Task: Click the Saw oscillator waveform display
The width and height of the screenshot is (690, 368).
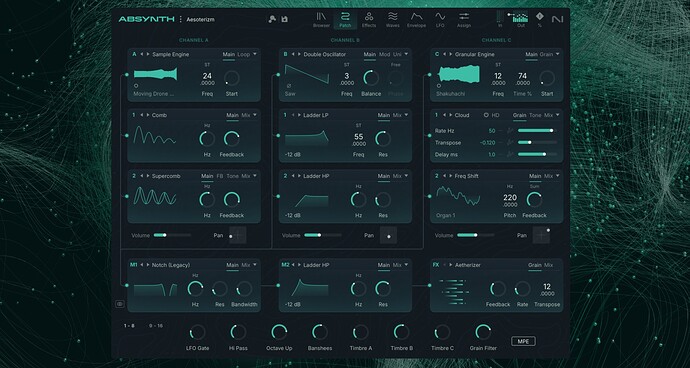Action: click(x=307, y=74)
